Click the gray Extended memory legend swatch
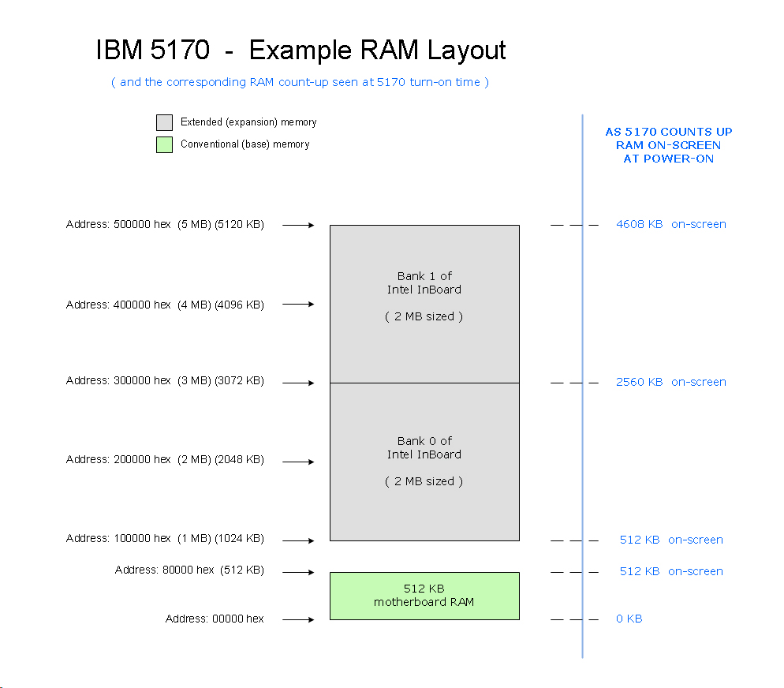Viewport: 784px width, 688px height. 164,122
